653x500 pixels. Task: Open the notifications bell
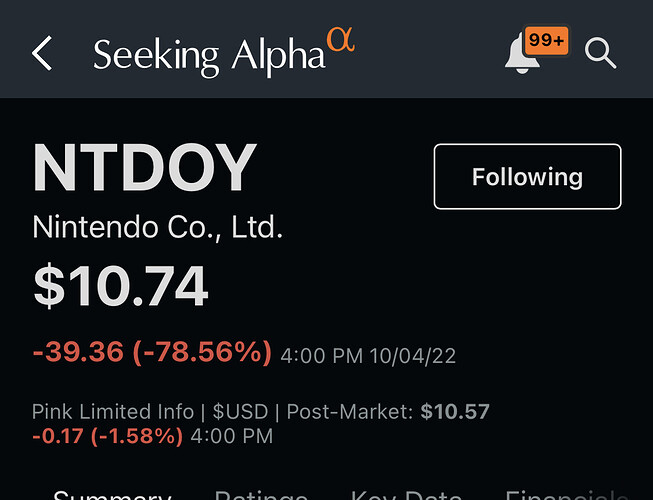coord(522,53)
